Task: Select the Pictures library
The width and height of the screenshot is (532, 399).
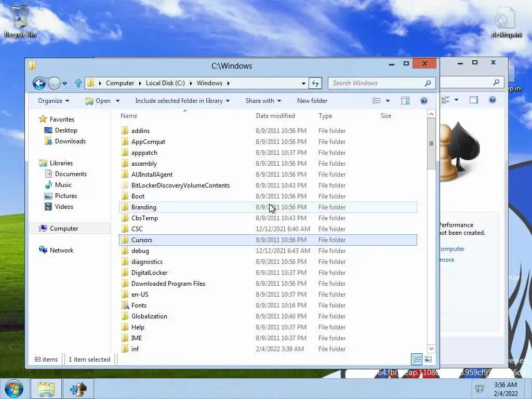Action: pos(66,196)
